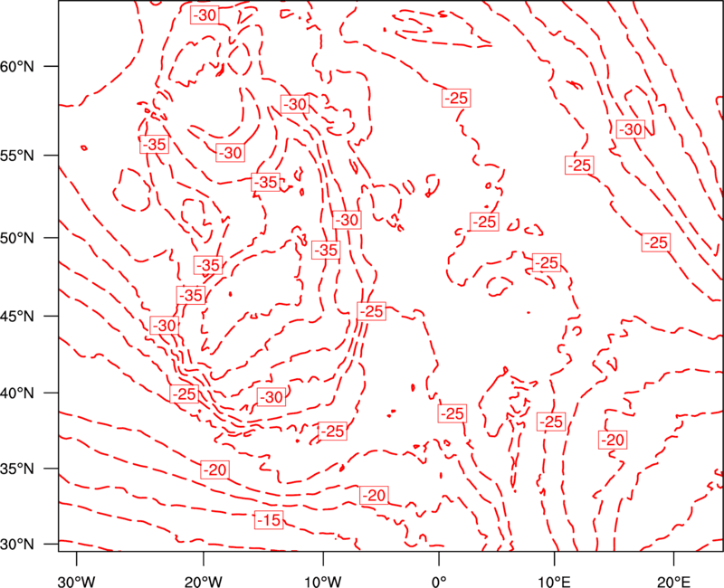724x588 pixels.
Task: Click the 40°N latitude axis label
Action: pos(17,393)
